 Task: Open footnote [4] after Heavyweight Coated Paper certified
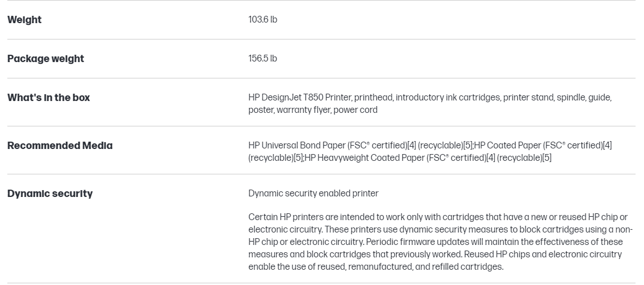click(490, 158)
